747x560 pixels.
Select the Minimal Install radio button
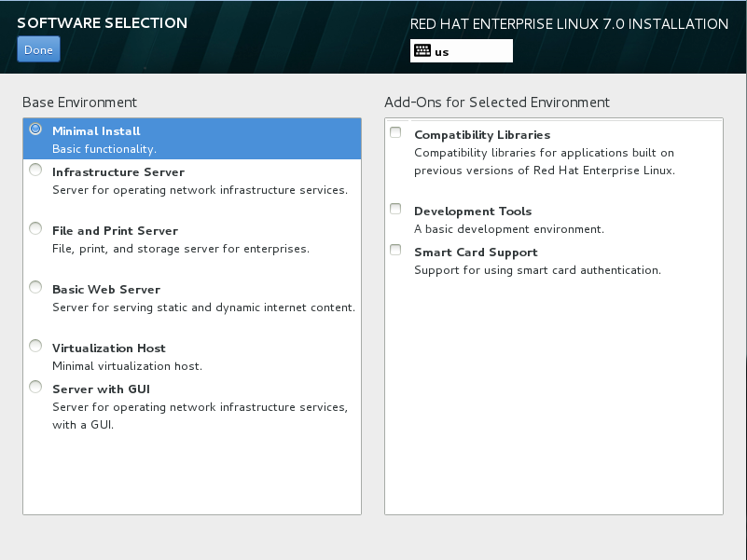(35, 130)
